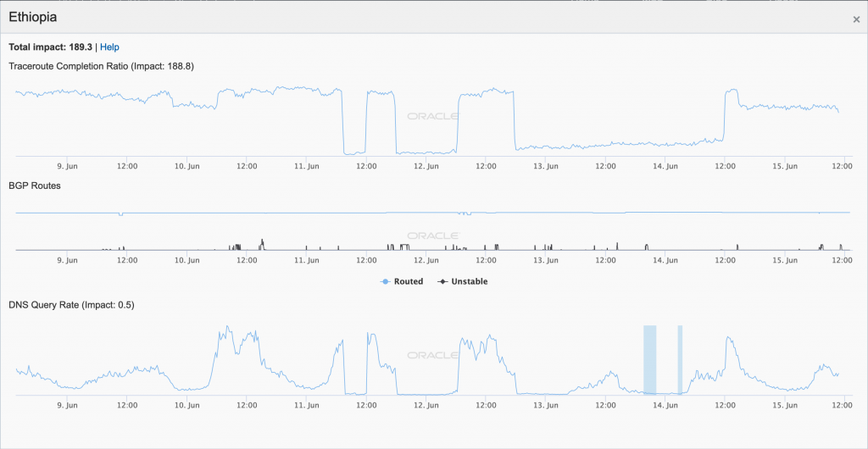
Task: Click the Ethiopia dialog title
Action: pyautogui.click(x=33, y=16)
